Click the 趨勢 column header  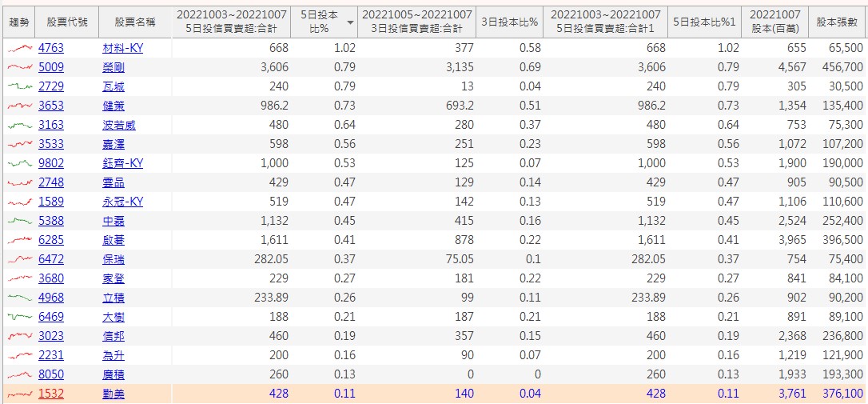pyautogui.click(x=19, y=22)
